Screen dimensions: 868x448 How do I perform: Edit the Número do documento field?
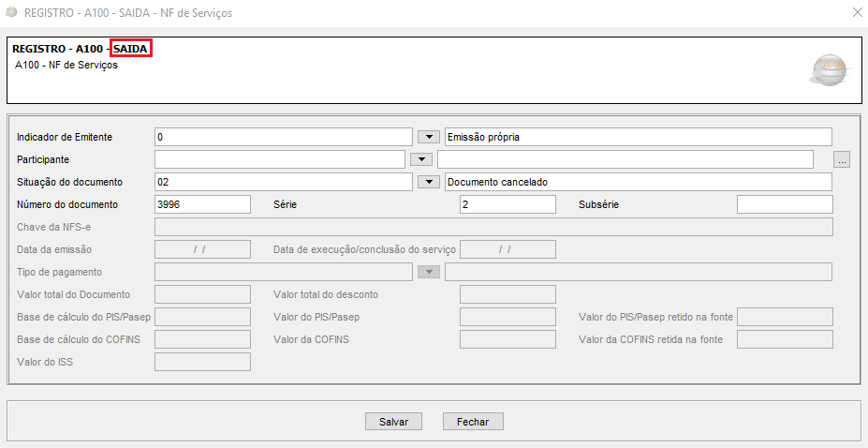click(202, 204)
